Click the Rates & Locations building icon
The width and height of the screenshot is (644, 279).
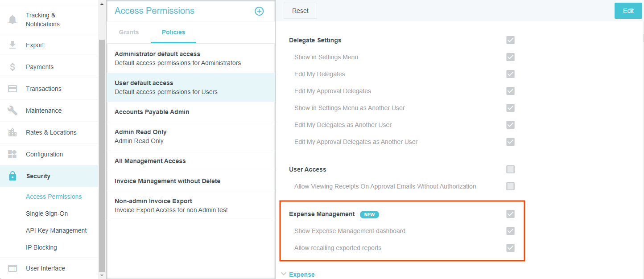(x=12, y=132)
